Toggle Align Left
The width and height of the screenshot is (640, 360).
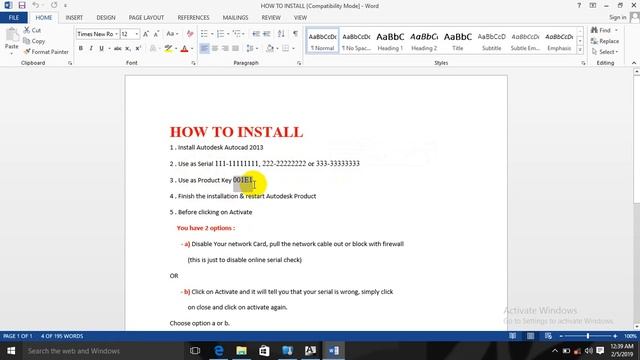pyautogui.click(x=204, y=48)
